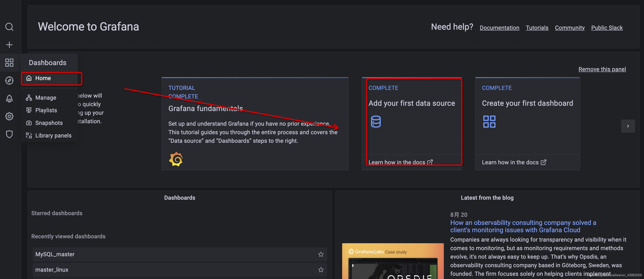Image resolution: width=644 pixels, height=279 pixels.
Task: Star the MySQL_master dashboard
Action: [321, 254]
